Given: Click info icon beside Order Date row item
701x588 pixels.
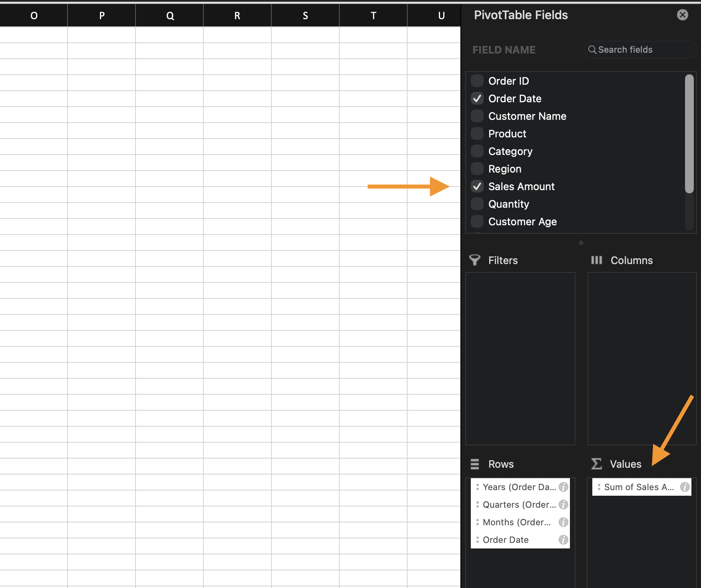Looking at the screenshot, I should tap(563, 540).
